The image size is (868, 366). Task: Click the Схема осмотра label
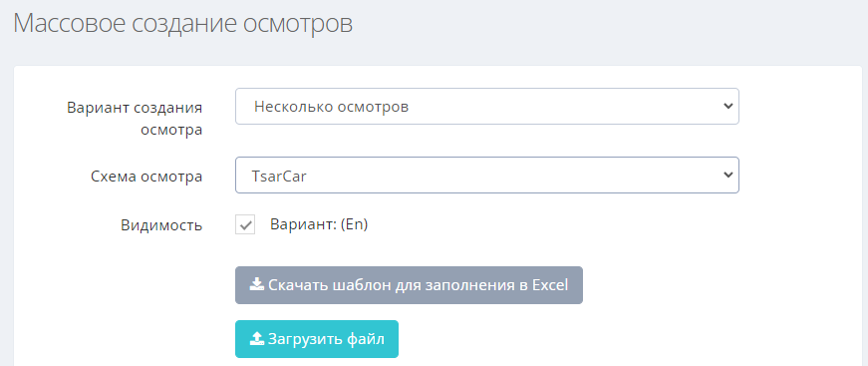146,177
